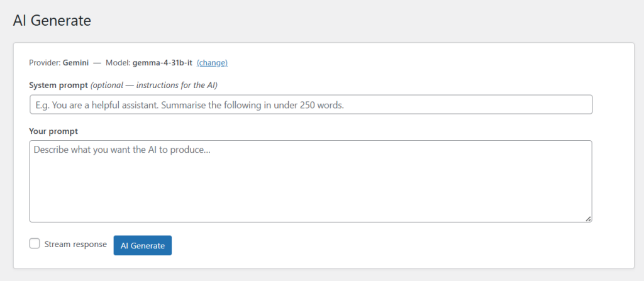Click the Provider: label text
644x281 pixels.
pyautogui.click(x=45, y=63)
